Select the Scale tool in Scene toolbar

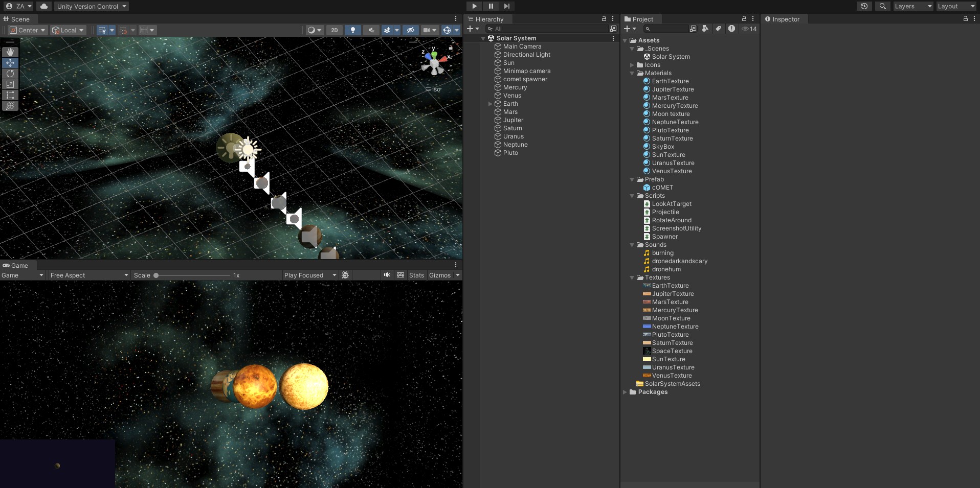[x=10, y=84]
